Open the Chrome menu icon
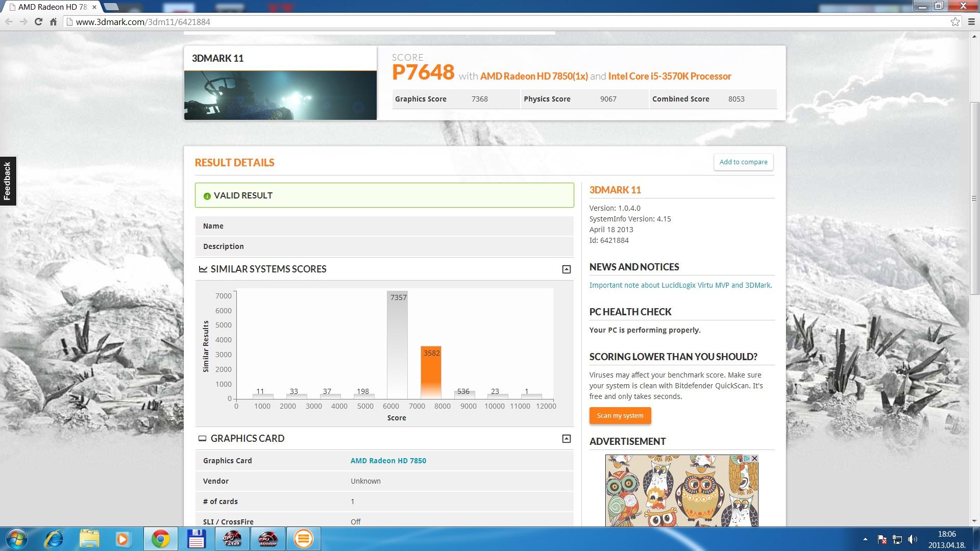Viewport: 980px width, 551px height. (x=971, y=22)
